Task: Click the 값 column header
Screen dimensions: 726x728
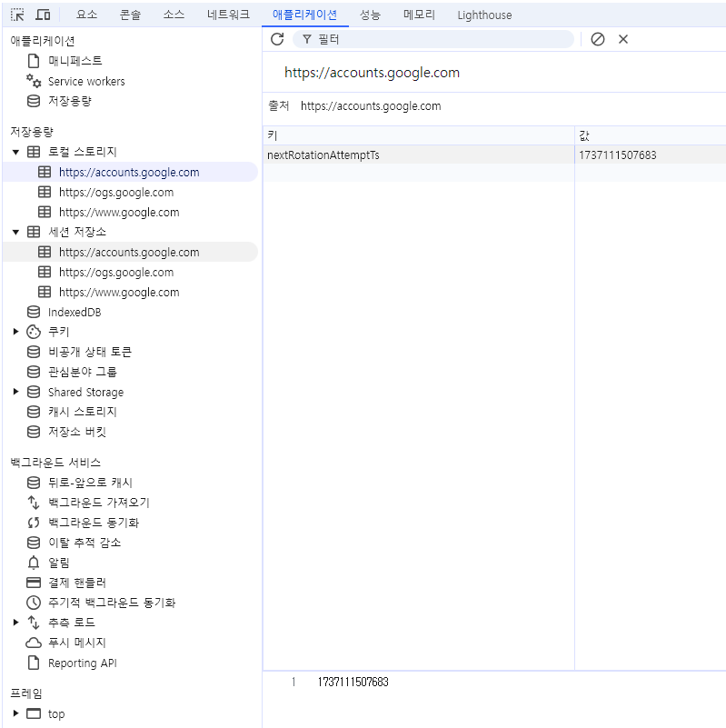Action: (651, 135)
